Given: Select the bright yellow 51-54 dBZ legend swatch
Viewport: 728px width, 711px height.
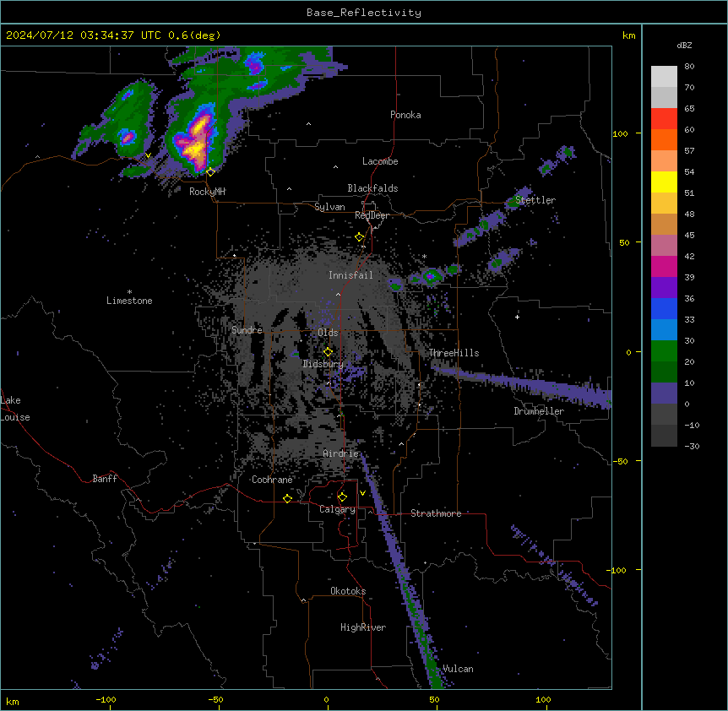Looking at the screenshot, I should [x=664, y=182].
